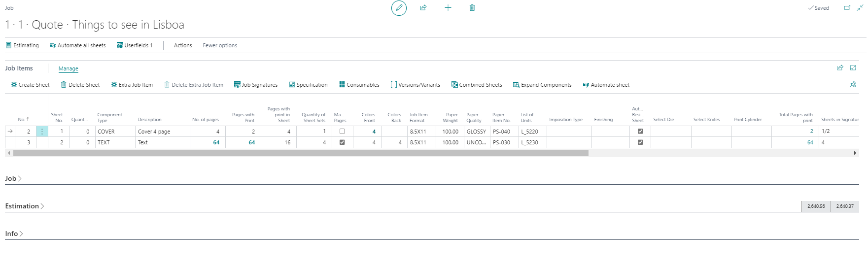Click Pages with Print 64 link
Viewport: 868px width, 267px height.
pos(252,142)
